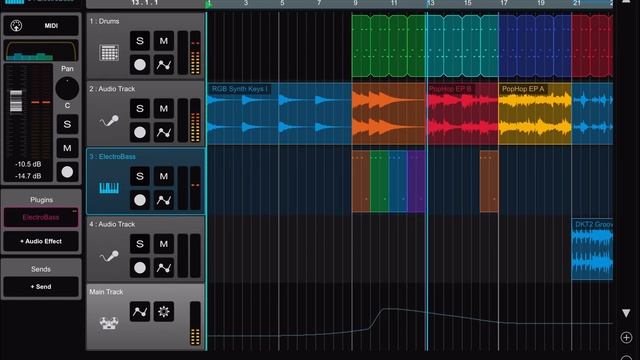Toggle channel strip Mute button

tap(67, 148)
